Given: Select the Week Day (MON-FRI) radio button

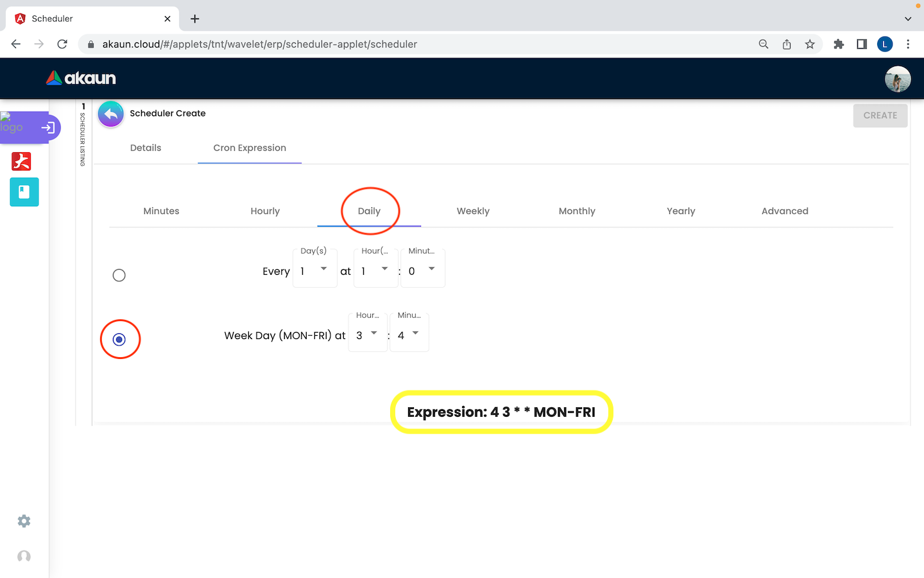Looking at the screenshot, I should tap(119, 339).
